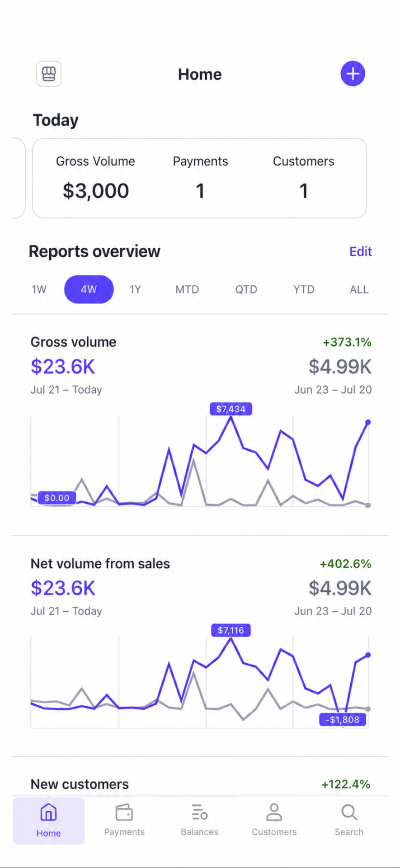Select the 1W time range
The image size is (400, 868).
[39, 289]
